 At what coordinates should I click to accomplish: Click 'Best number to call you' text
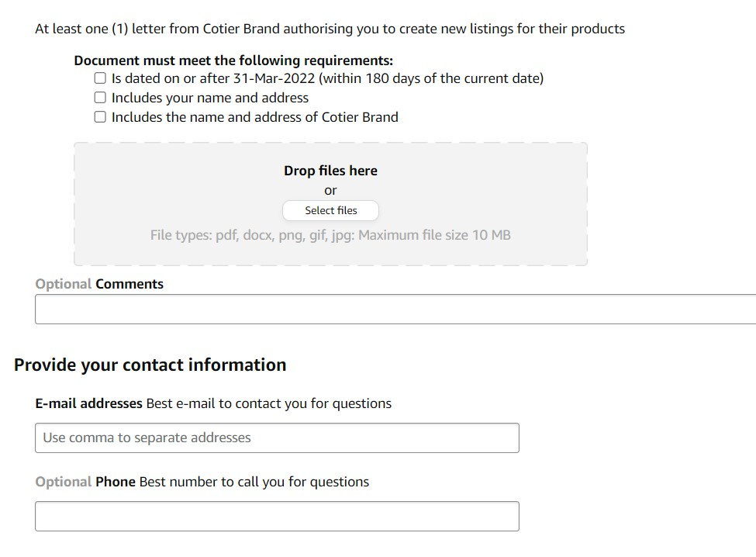[x=254, y=482]
